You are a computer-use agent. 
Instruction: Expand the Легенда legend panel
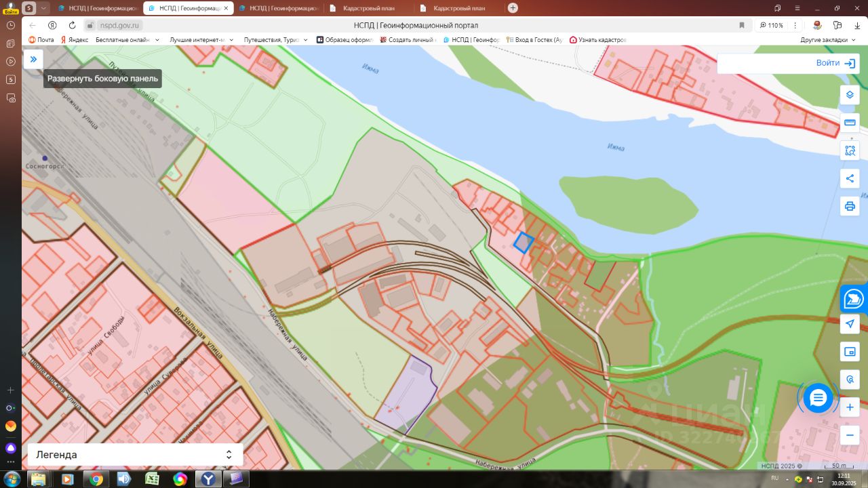pos(135,455)
